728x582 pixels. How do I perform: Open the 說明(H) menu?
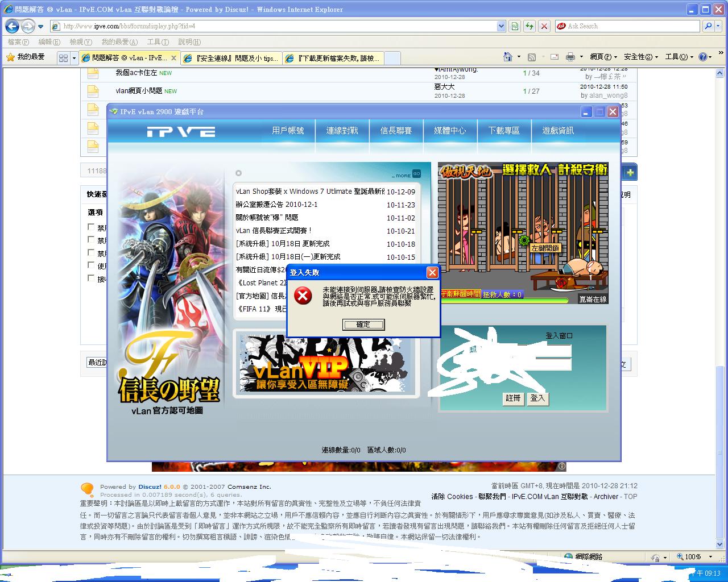click(x=189, y=42)
